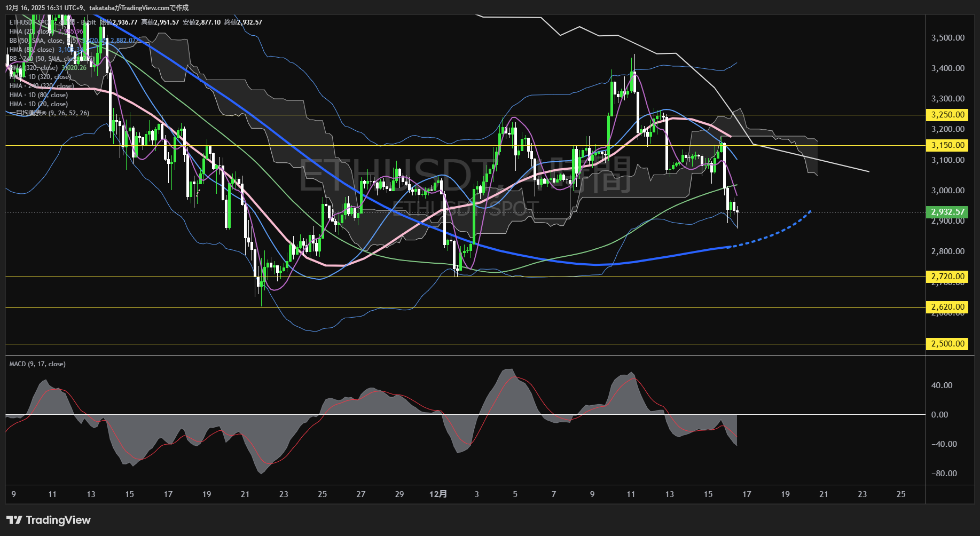Click the 3,500.00 tick on price axis
Viewport: 980px width, 536px height.
pyautogui.click(x=947, y=38)
